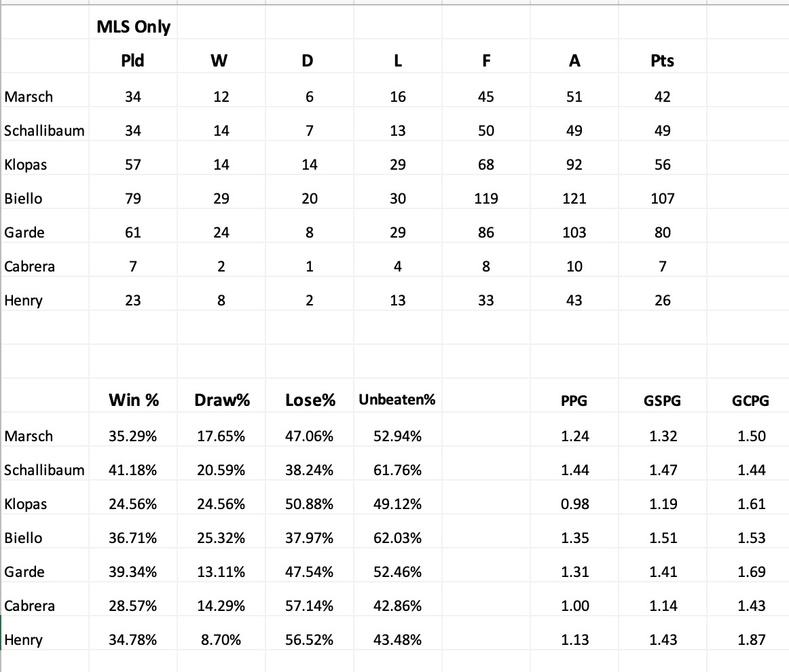The image size is (789, 672).
Task: Click the "Unbeaten%" header cell
Action: click(397, 400)
